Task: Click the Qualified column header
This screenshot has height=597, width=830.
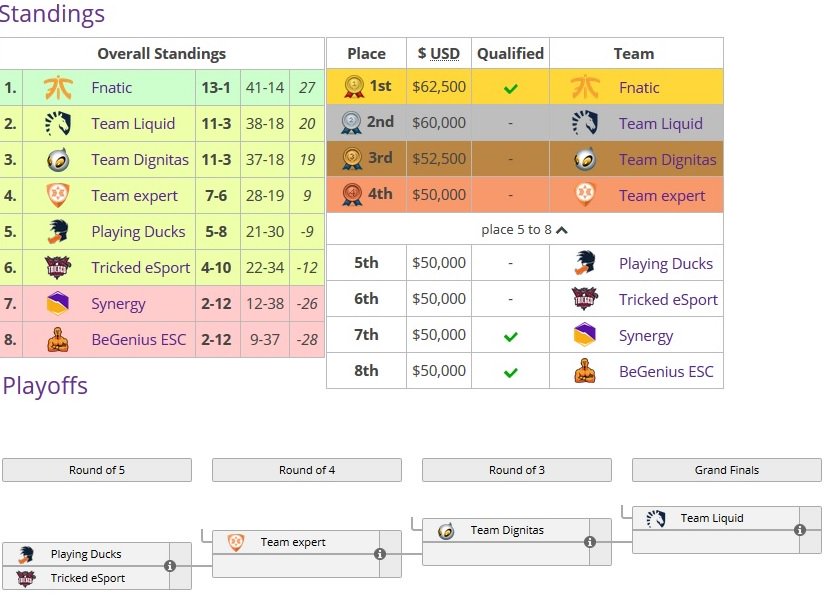Action: pyautogui.click(x=510, y=53)
